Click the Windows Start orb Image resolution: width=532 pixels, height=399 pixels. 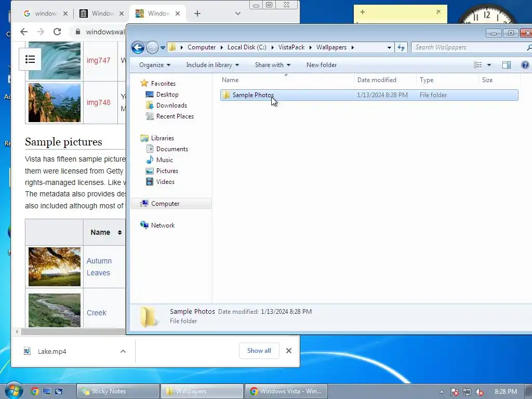click(x=14, y=390)
